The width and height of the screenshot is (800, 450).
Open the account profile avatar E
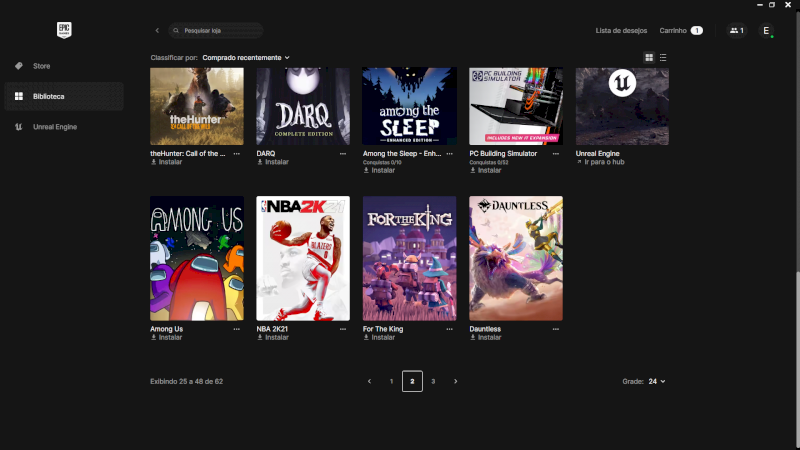point(766,31)
